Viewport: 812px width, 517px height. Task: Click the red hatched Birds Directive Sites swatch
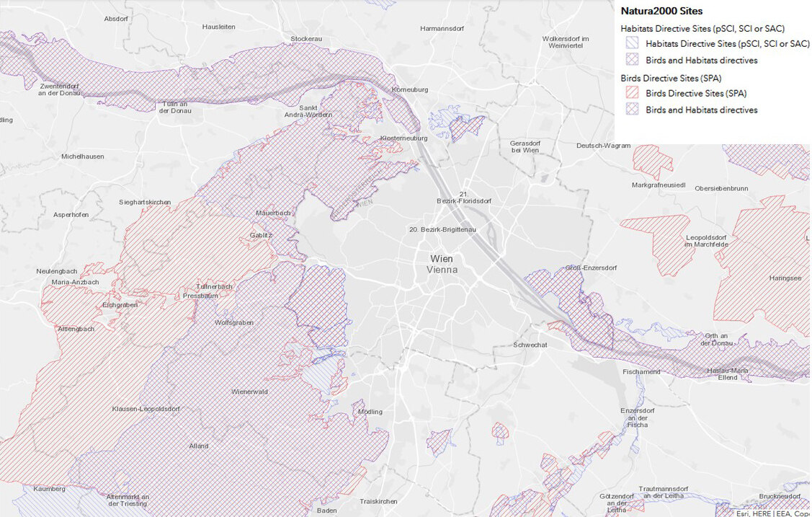click(632, 93)
